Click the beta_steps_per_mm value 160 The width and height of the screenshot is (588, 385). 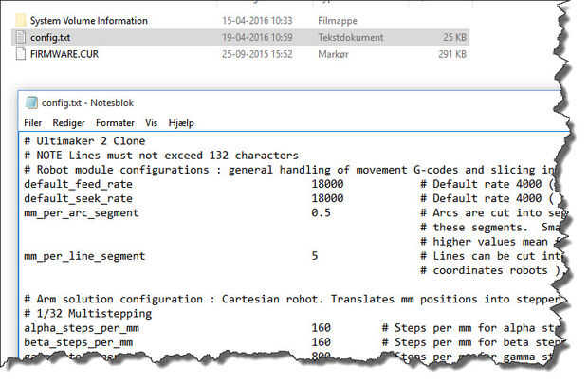tap(321, 342)
